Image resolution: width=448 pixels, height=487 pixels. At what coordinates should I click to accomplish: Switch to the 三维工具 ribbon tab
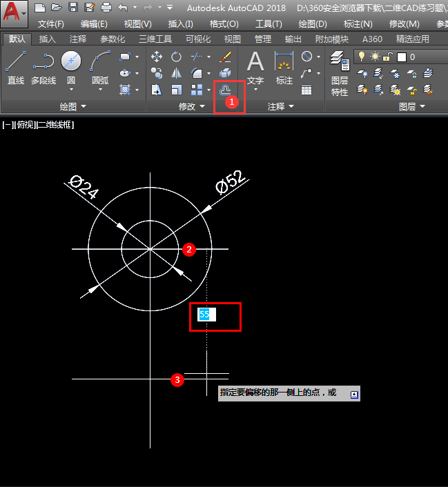[x=155, y=39]
